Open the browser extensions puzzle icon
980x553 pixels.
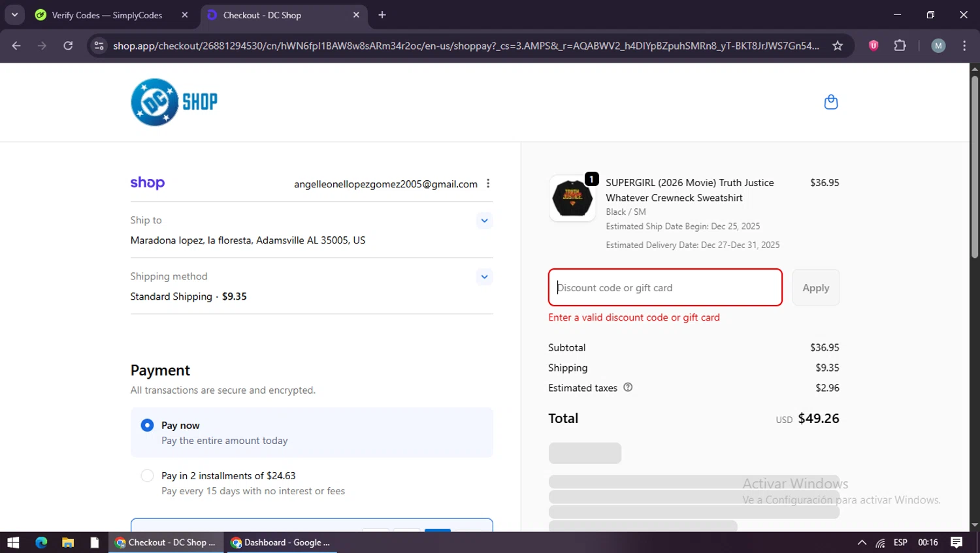pos(900,46)
